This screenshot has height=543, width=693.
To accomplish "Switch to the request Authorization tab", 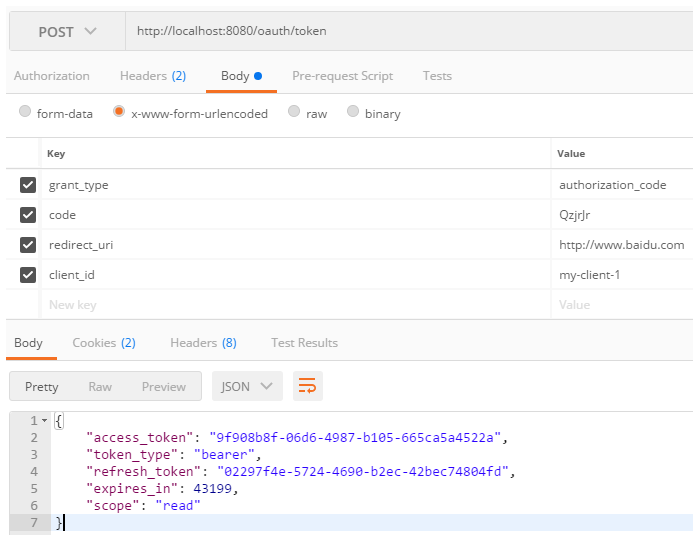I will click(52, 76).
